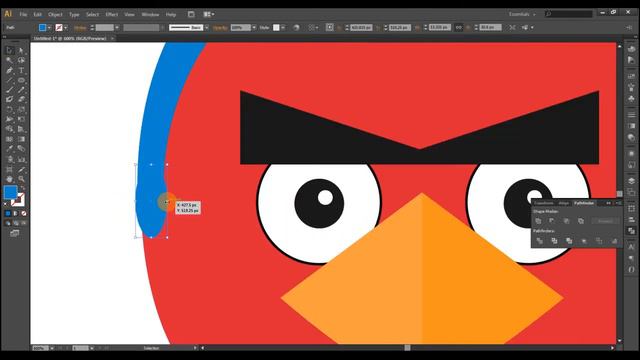640x360 pixels.
Task: Enable Draw Inside mode
Action: [x=24, y=223]
